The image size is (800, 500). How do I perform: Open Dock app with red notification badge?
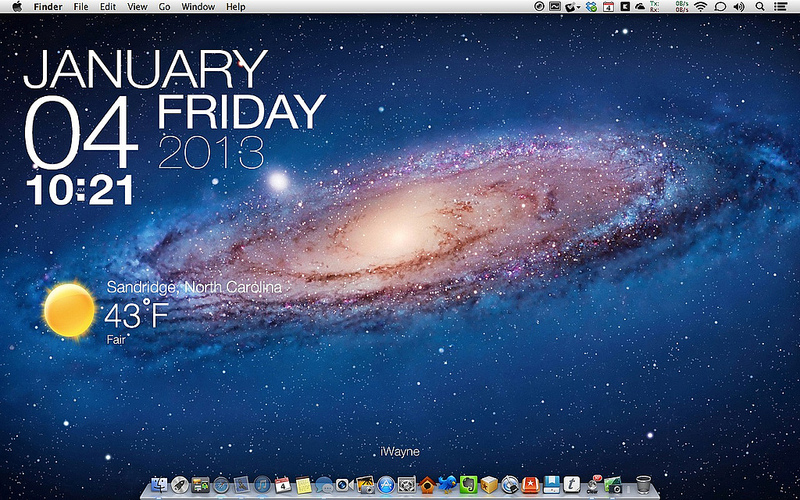pyautogui.click(x=593, y=485)
